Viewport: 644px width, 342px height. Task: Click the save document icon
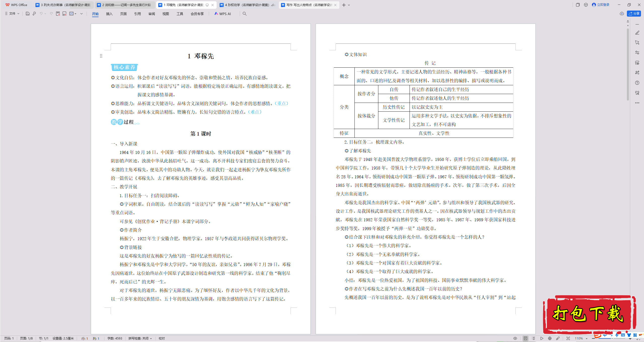click(x=28, y=14)
